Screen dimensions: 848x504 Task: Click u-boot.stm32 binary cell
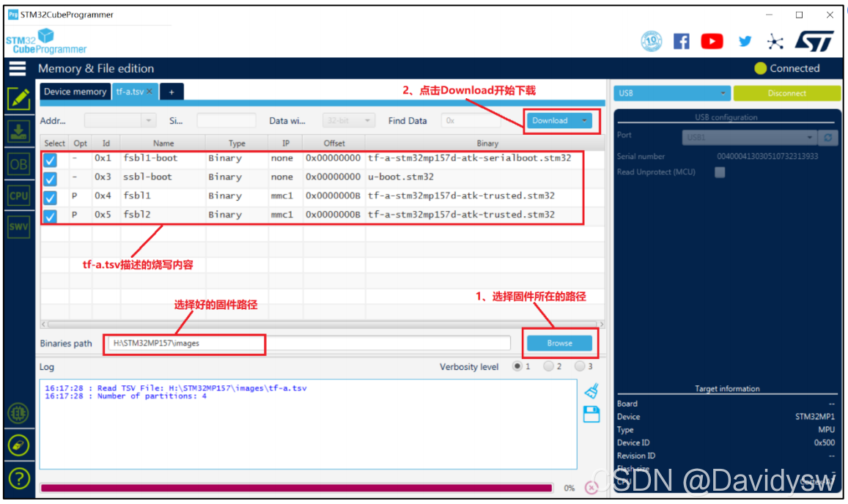(401, 177)
